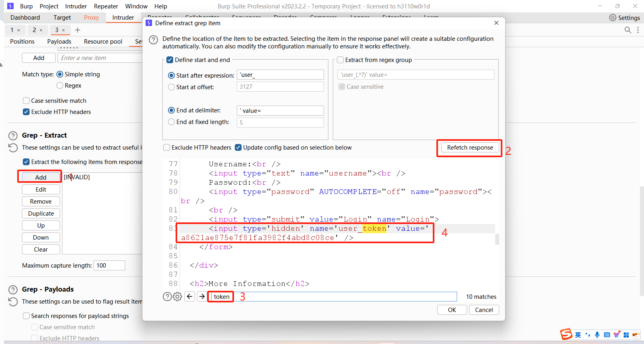Click Add in Grep - Extract section
Screen dimensions: 644x344
pos(41,177)
